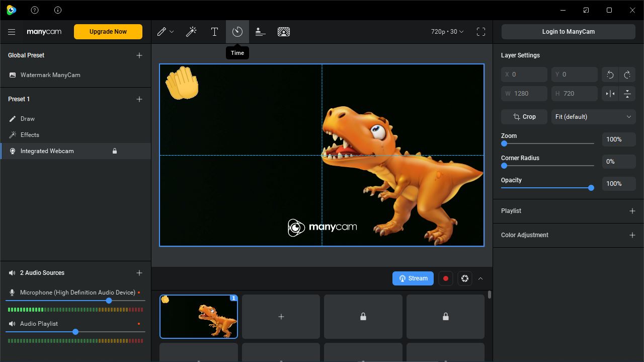This screenshot has width=644, height=362.
Task: Rotate layer clockwise
Action: tap(627, 75)
